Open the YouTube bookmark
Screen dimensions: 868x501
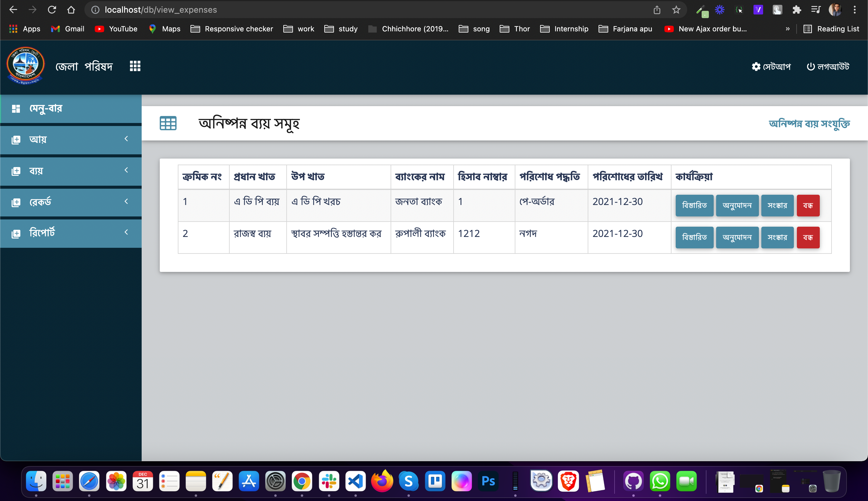pos(116,29)
